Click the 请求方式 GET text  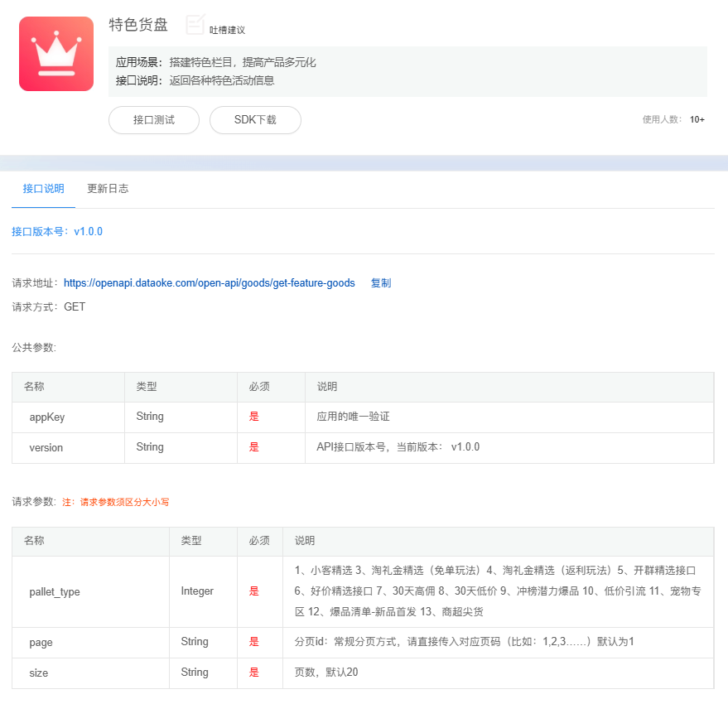coord(49,307)
